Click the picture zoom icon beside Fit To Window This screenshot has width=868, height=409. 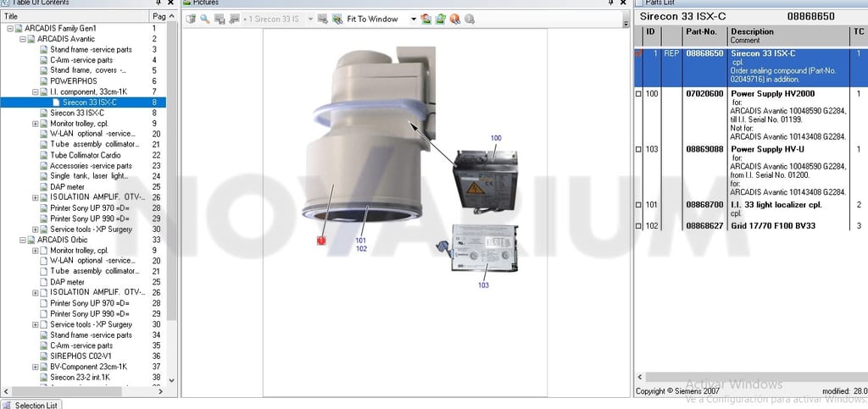[x=337, y=19]
